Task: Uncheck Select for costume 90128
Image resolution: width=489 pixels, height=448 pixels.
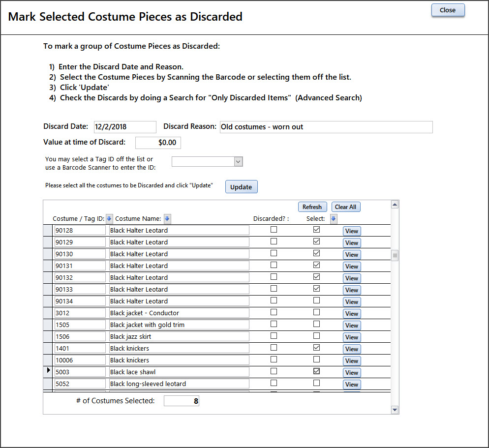Action: tap(316, 230)
